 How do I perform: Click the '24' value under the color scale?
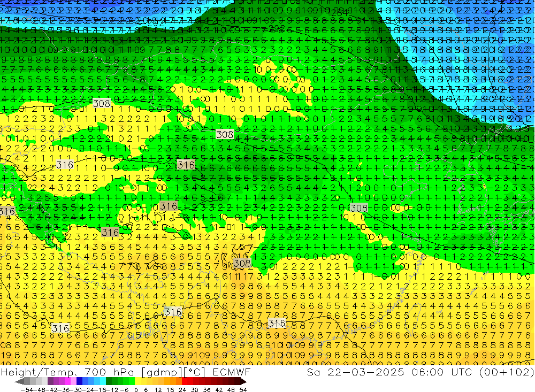[x=182, y=390]
